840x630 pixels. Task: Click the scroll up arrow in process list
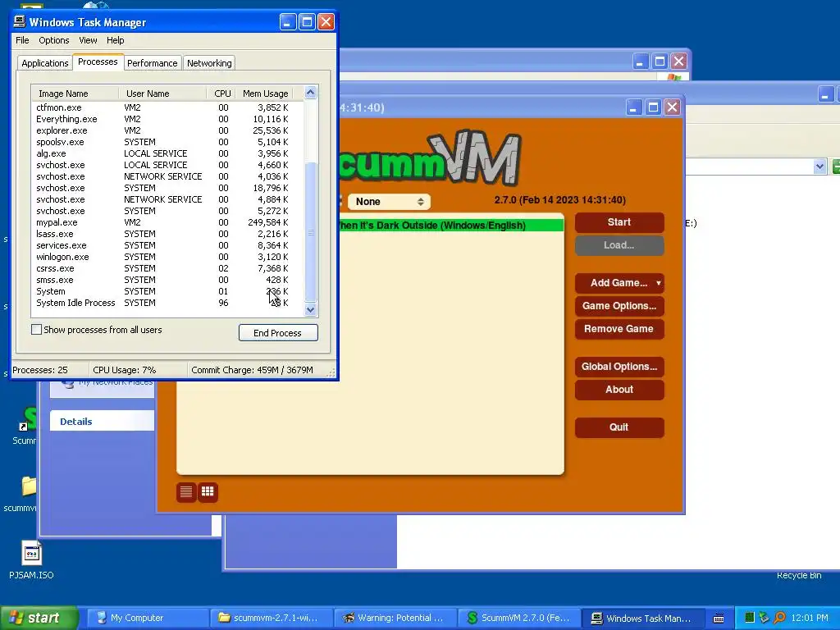pos(311,93)
